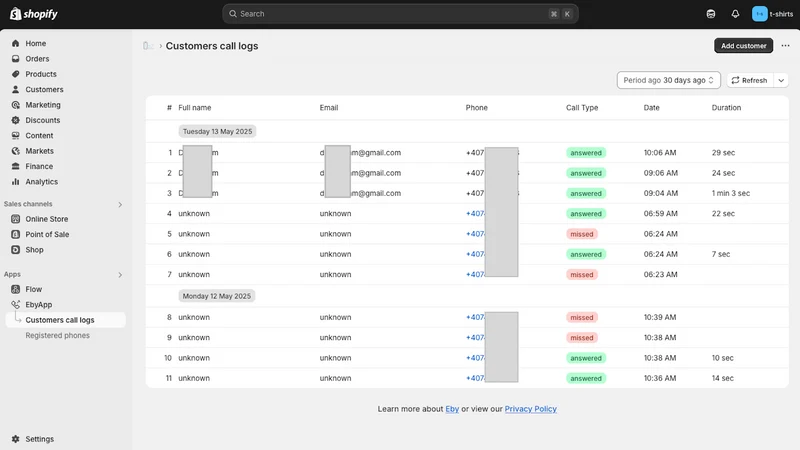Viewport: 800px width, 450px height.
Task: Click the Flow app icon
Action: (15, 289)
